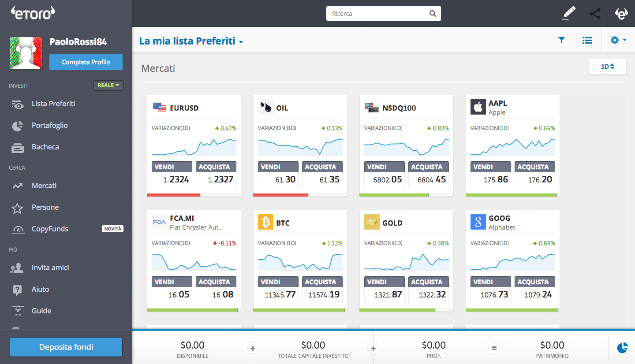Click the Portafoglio pie icon

pyautogui.click(x=17, y=126)
